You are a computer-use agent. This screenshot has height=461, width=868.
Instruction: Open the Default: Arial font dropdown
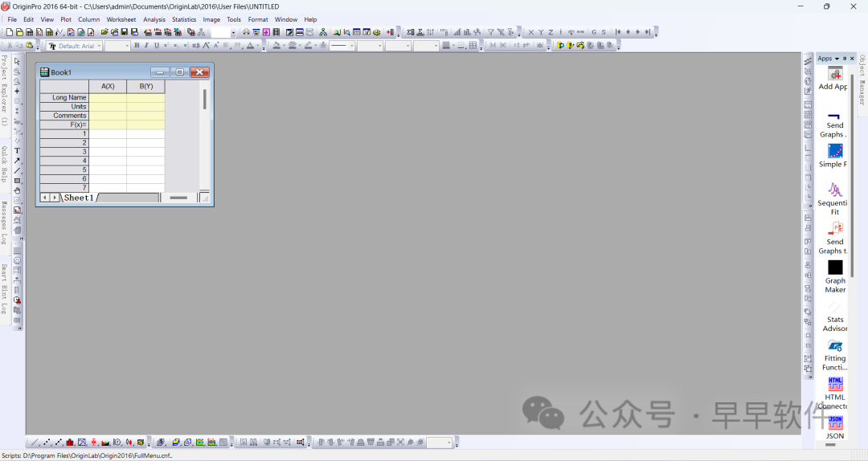coord(75,46)
